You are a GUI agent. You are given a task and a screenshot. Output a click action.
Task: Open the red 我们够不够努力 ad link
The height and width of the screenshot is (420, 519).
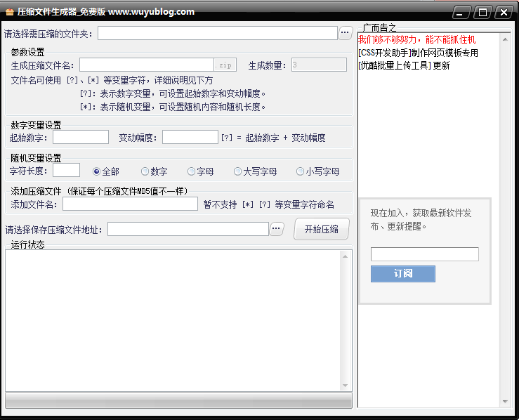[416, 40]
